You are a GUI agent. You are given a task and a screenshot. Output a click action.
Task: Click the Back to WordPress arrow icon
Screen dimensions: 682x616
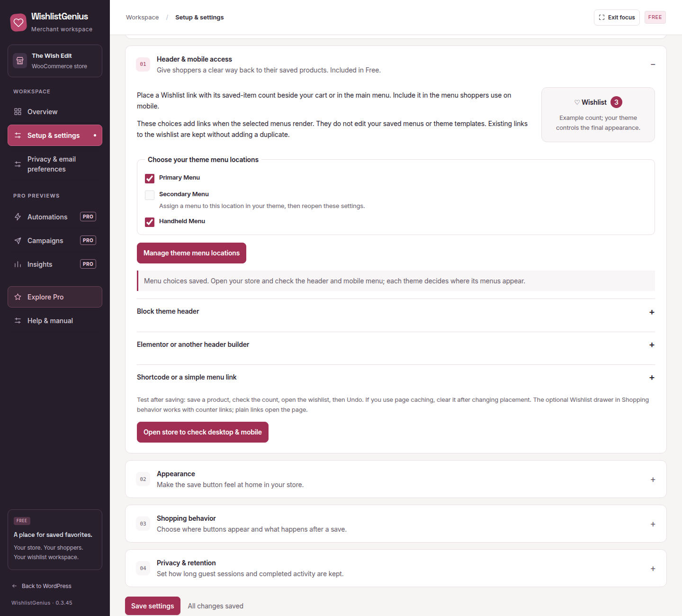click(x=14, y=586)
